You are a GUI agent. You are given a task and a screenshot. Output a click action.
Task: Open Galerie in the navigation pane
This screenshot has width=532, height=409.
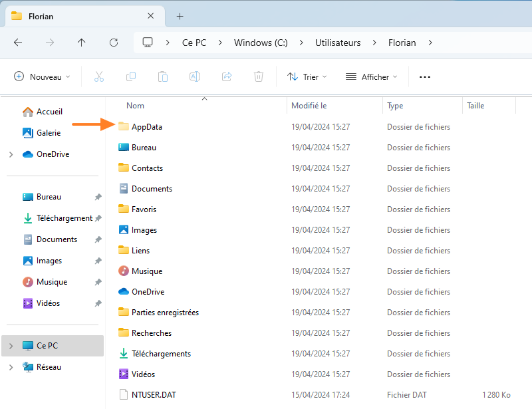[x=49, y=133]
